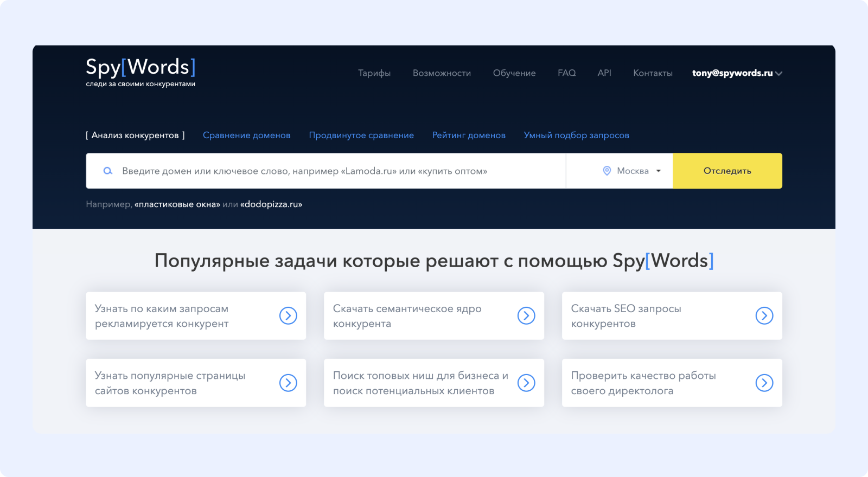Click arrow icon on 'Проверить качество работы' card
This screenshot has height=477, width=868.
coord(764,383)
